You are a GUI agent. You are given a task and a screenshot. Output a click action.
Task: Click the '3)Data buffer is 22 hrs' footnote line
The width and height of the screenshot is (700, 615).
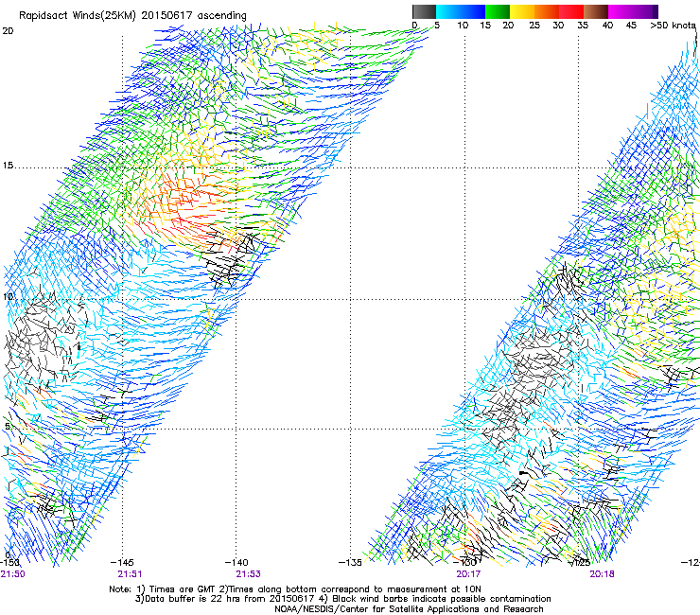342,599
